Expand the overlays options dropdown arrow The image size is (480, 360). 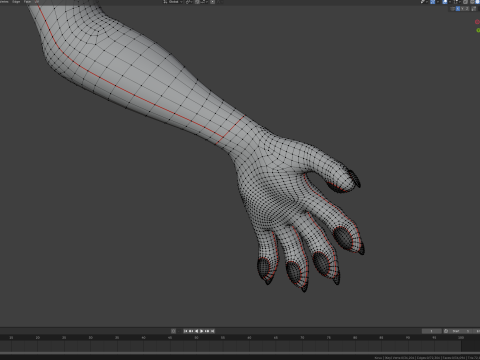(x=450, y=2)
